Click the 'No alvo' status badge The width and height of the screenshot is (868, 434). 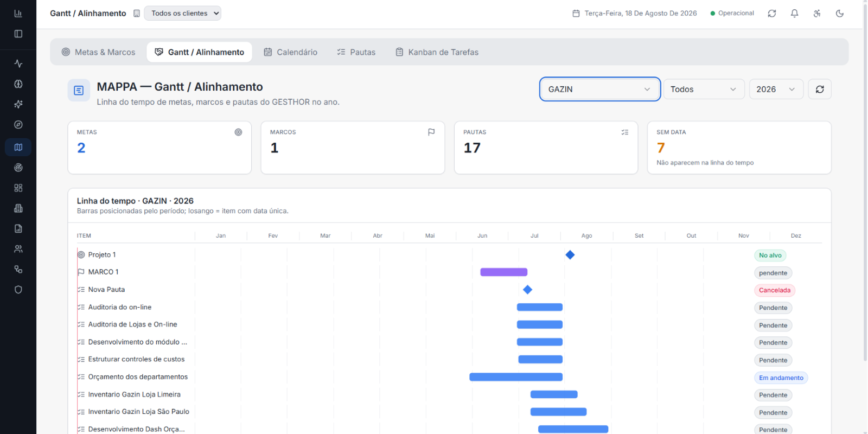click(x=770, y=256)
